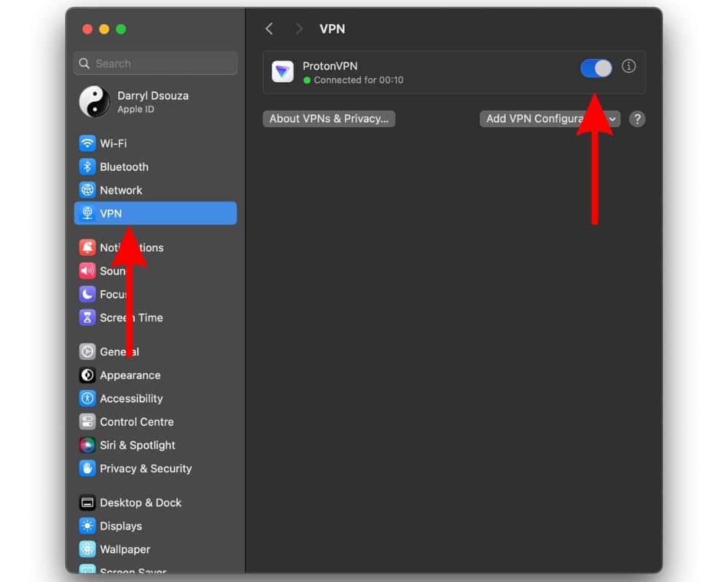This screenshot has width=728, height=582.
Task: Open the Appearance settings icon
Action: [87, 375]
